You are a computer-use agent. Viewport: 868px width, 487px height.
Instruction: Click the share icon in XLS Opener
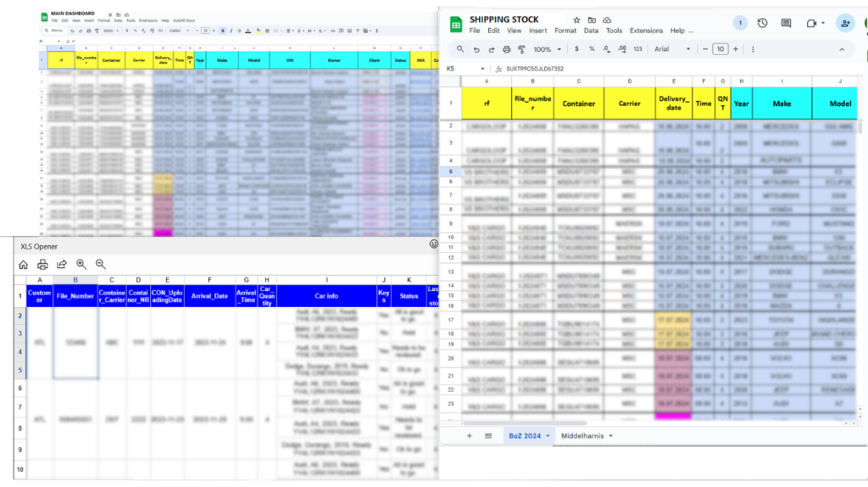tap(62, 265)
